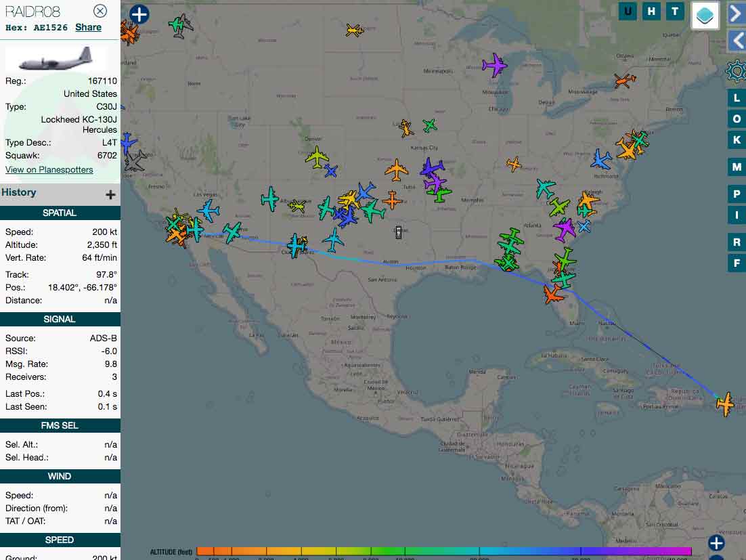Select the orange airliner near Raleigh

point(588,201)
